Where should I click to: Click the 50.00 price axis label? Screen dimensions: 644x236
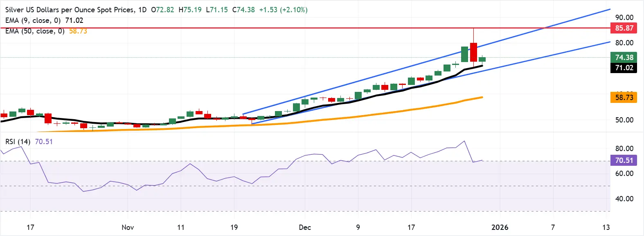coord(624,120)
